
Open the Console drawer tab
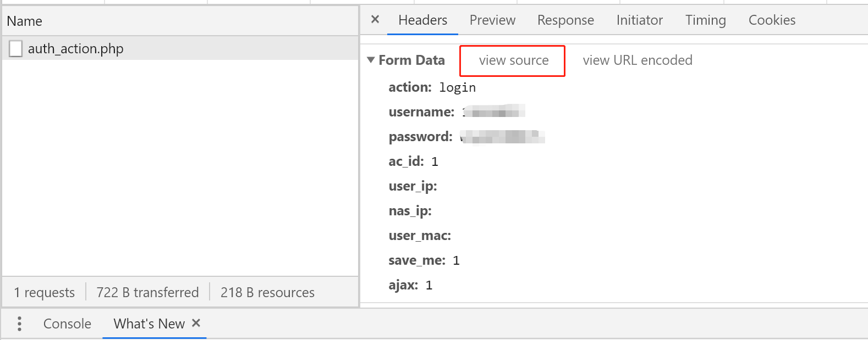[67, 324]
